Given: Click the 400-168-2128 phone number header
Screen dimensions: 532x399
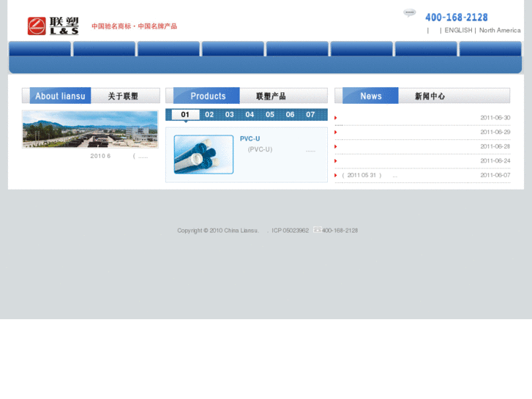Looking at the screenshot, I should point(457,18).
